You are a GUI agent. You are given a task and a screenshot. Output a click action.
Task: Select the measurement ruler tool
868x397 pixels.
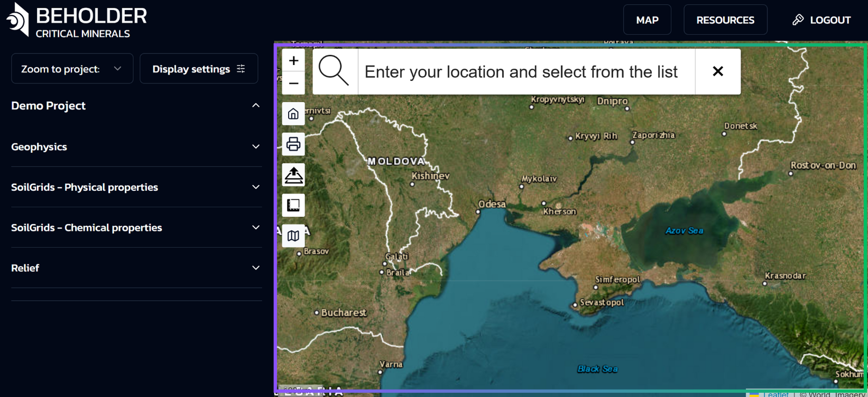293,205
